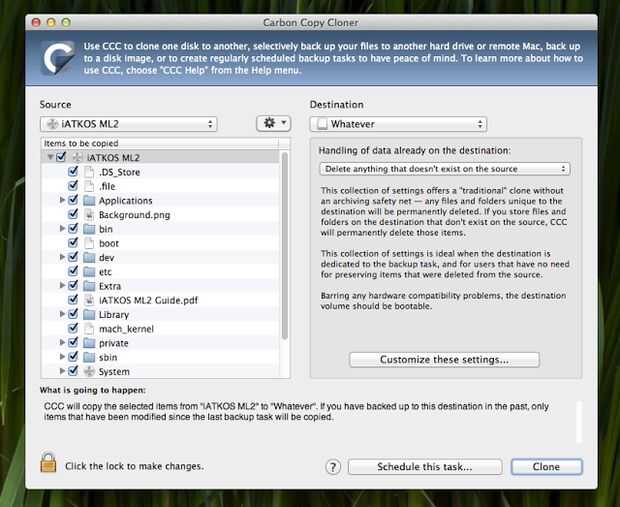Toggle the boot checkbox
Image resolution: width=620 pixels, height=507 pixels.
click(x=73, y=242)
